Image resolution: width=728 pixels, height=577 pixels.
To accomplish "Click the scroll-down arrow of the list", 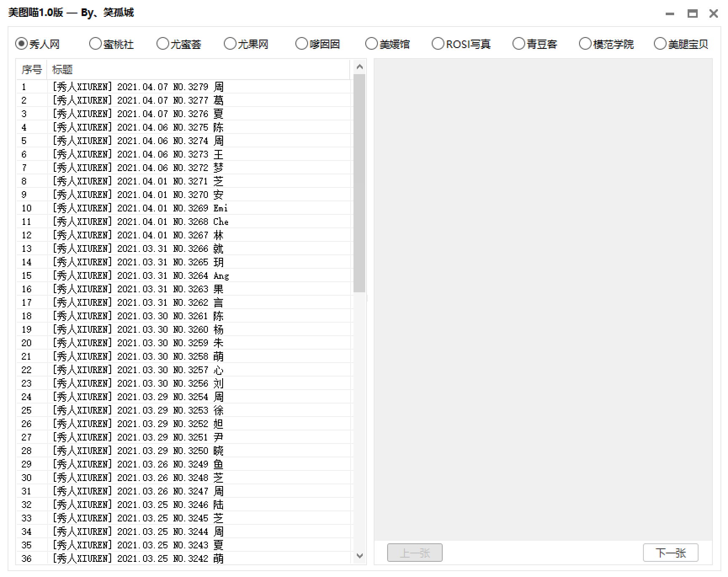I will point(359,556).
